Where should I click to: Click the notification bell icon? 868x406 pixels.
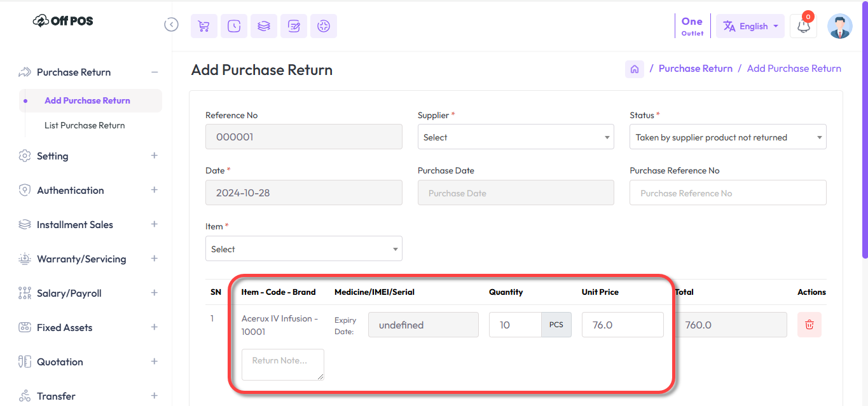pos(803,27)
